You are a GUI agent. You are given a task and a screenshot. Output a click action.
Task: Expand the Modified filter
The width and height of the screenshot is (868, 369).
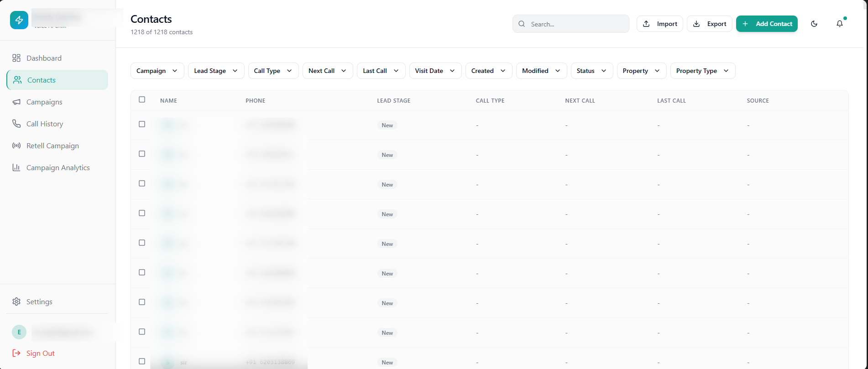click(542, 71)
